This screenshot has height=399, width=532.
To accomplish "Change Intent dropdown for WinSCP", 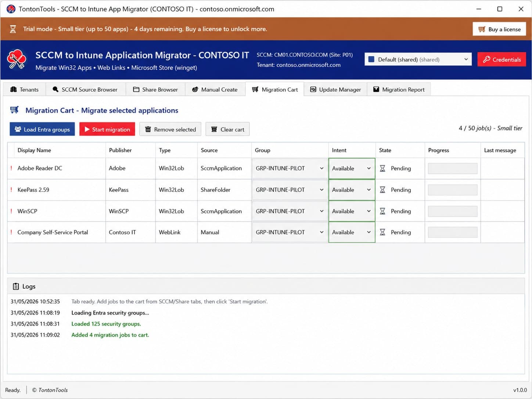I will click(x=352, y=211).
